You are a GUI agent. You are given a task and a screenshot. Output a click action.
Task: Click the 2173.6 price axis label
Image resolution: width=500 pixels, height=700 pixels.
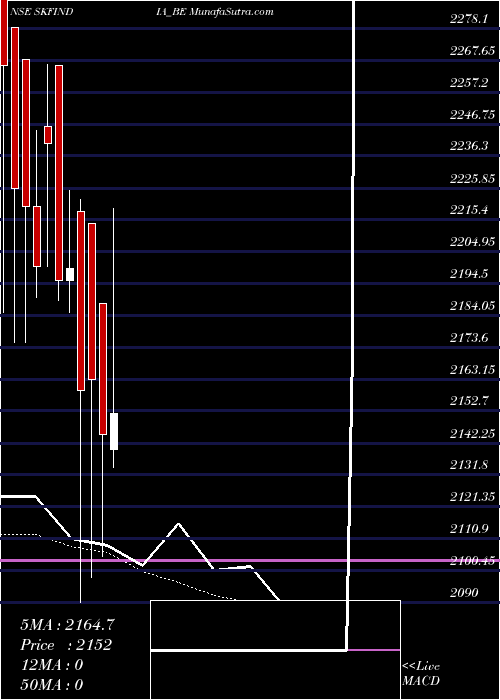pos(469,337)
